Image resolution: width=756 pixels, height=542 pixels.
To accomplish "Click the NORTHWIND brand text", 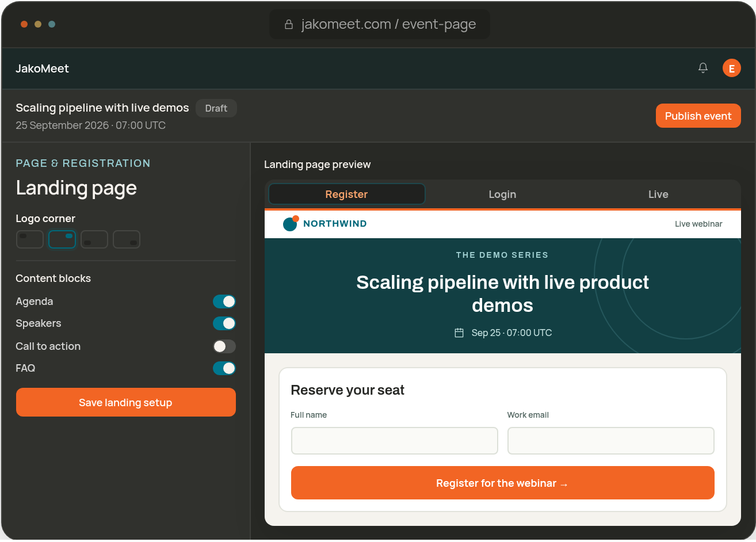I will coord(335,224).
